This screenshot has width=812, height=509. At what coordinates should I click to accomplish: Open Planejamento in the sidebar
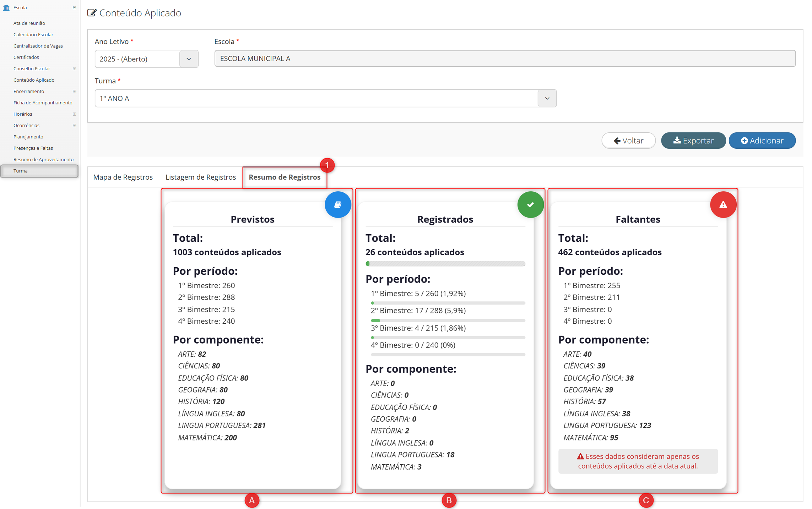28,137
